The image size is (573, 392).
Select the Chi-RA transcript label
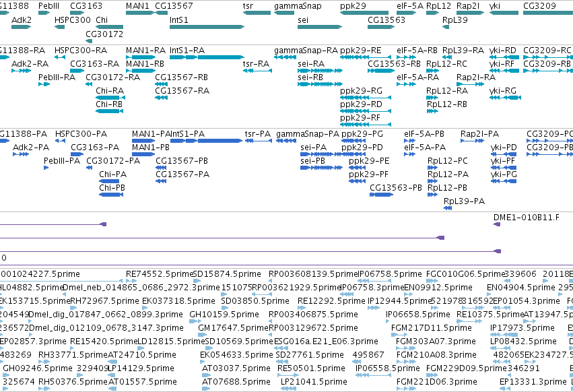click(110, 91)
